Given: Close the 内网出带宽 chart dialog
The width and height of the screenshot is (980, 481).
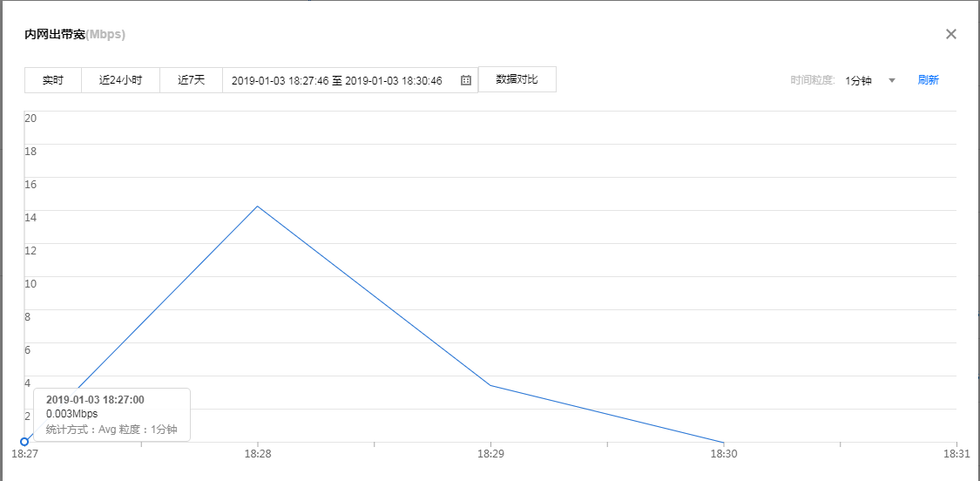Looking at the screenshot, I should (951, 34).
